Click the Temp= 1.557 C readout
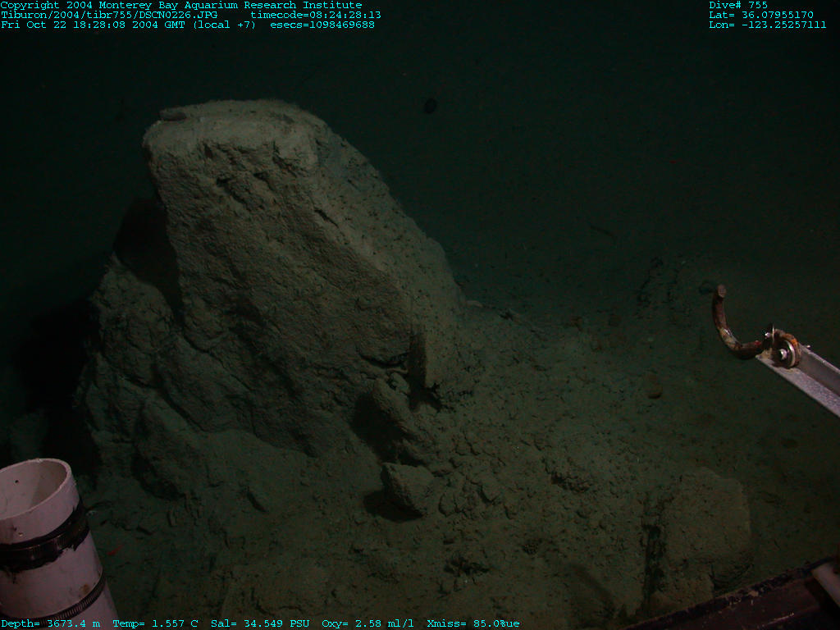This screenshot has height=630, width=840. coord(155,623)
